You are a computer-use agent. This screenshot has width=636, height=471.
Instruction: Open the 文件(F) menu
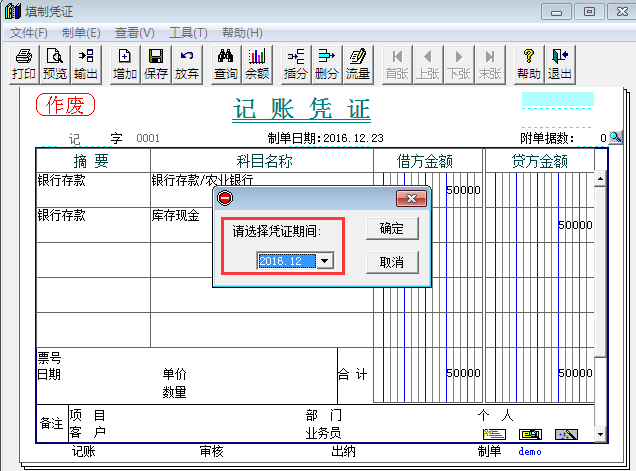tap(30, 33)
